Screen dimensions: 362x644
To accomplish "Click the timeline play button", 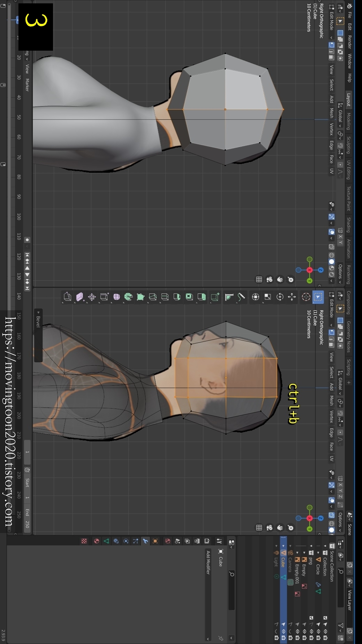I will pos(27,275).
